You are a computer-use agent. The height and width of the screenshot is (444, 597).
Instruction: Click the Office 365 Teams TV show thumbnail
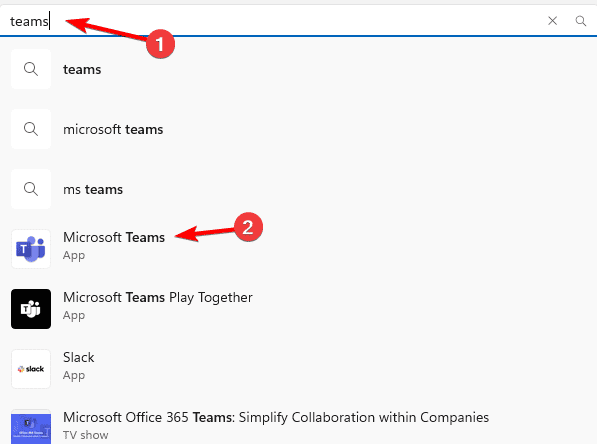tap(31, 427)
